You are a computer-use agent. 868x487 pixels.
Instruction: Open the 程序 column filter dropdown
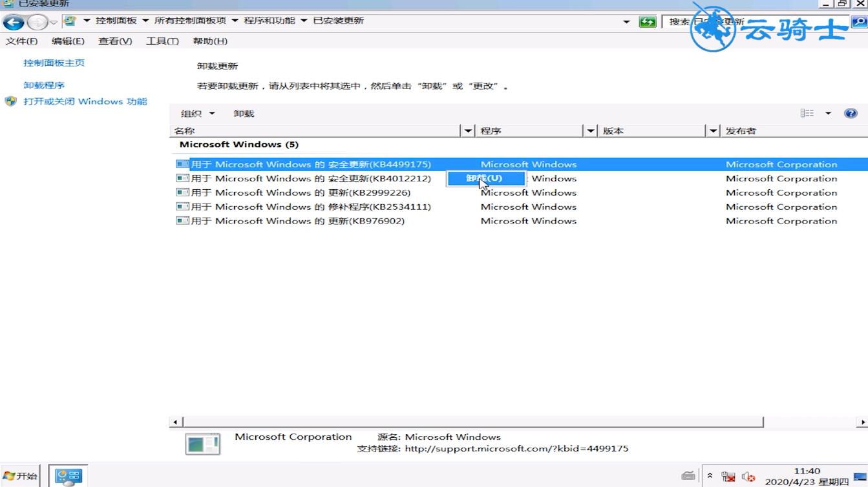coord(590,131)
